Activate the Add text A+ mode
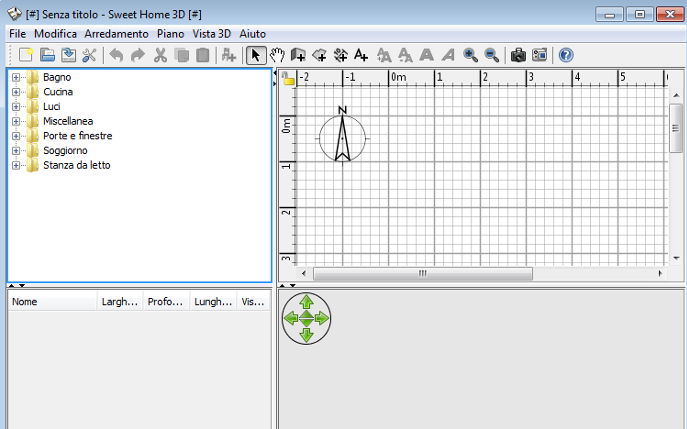The height and width of the screenshot is (429, 687). tap(361, 55)
